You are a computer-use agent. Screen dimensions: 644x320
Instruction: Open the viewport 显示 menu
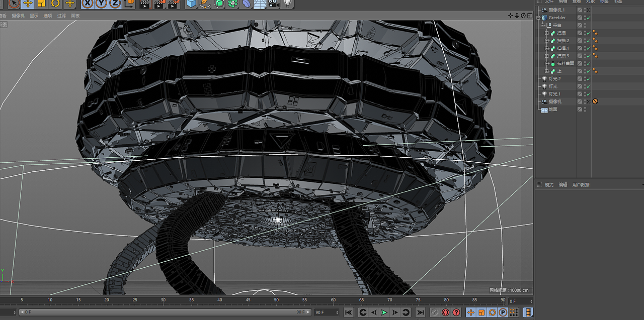pyautogui.click(x=34, y=16)
